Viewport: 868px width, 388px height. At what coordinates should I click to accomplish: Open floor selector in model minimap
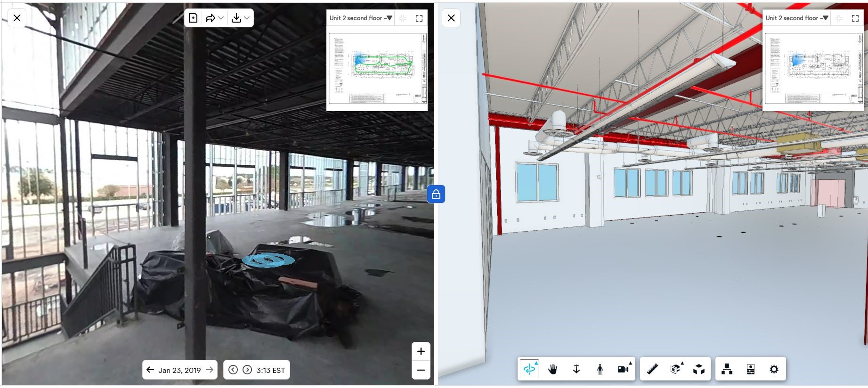[x=796, y=18]
